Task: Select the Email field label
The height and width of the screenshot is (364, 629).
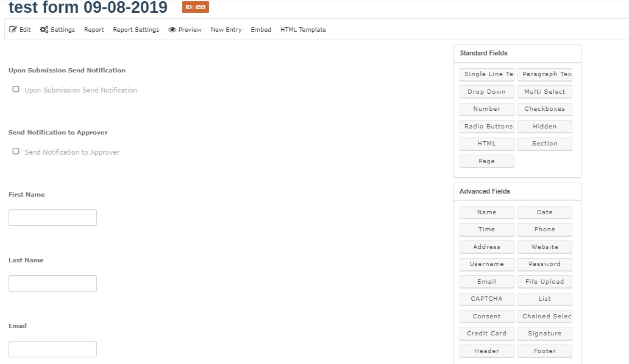Action: tap(18, 326)
